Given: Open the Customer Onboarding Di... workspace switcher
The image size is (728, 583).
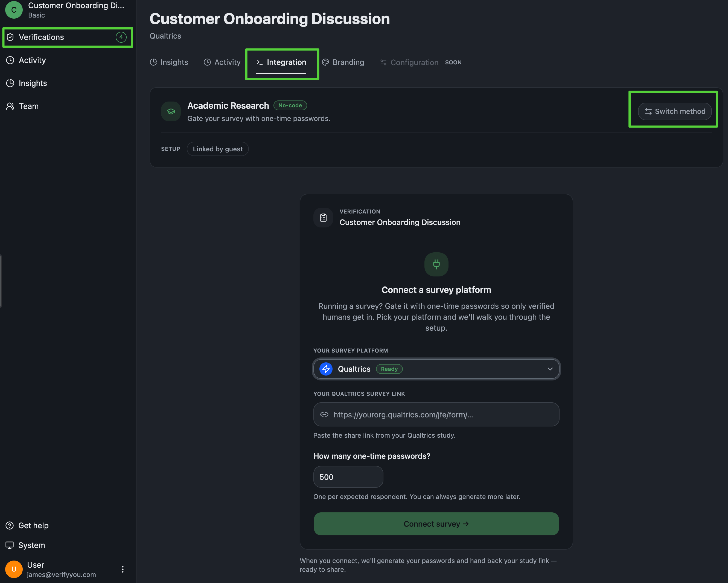Looking at the screenshot, I should 68,10.
